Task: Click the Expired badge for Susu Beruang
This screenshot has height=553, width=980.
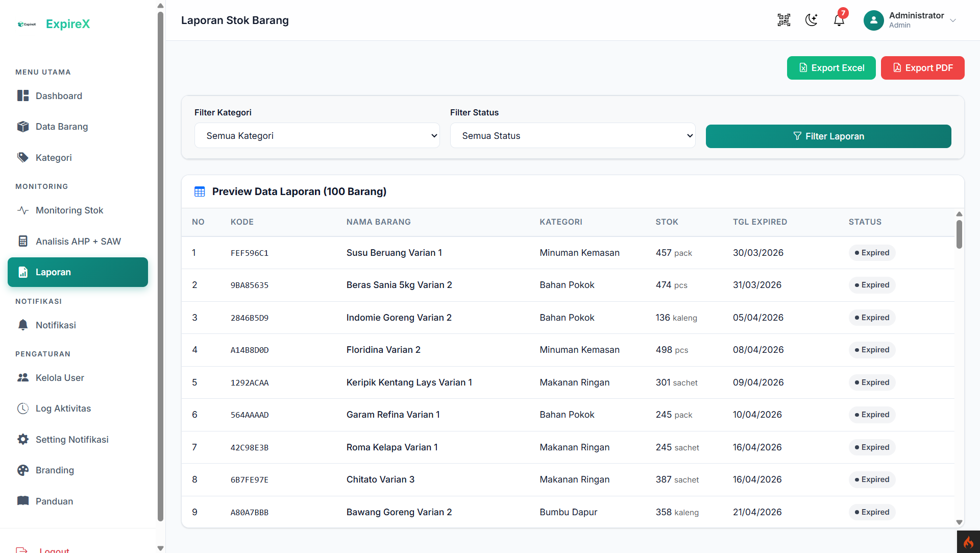Action: [872, 253]
